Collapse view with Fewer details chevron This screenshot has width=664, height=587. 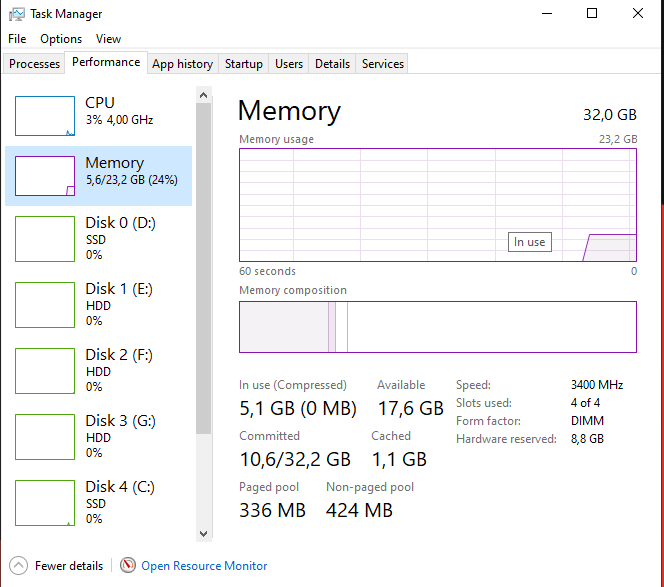click(19, 566)
